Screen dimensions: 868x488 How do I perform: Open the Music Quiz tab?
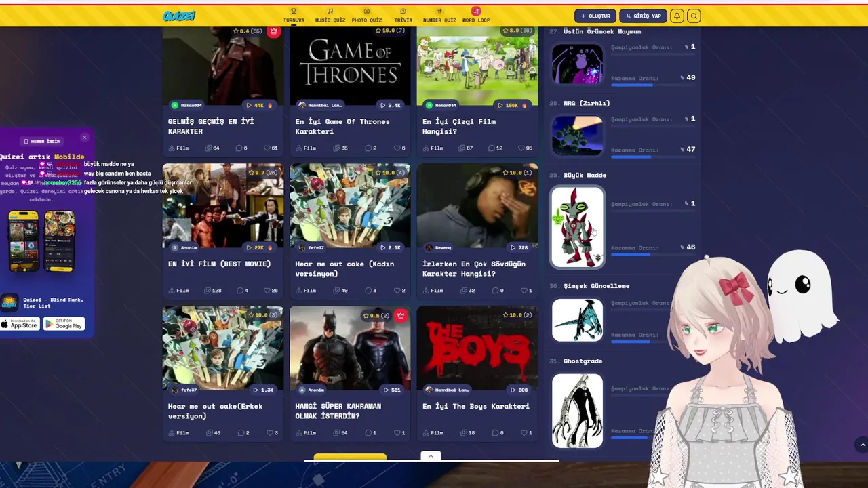click(330, 16)
